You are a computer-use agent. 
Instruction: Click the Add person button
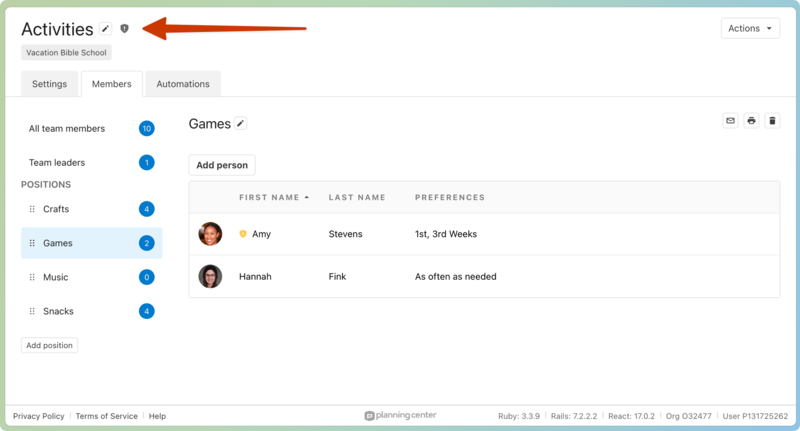(222, 165)
